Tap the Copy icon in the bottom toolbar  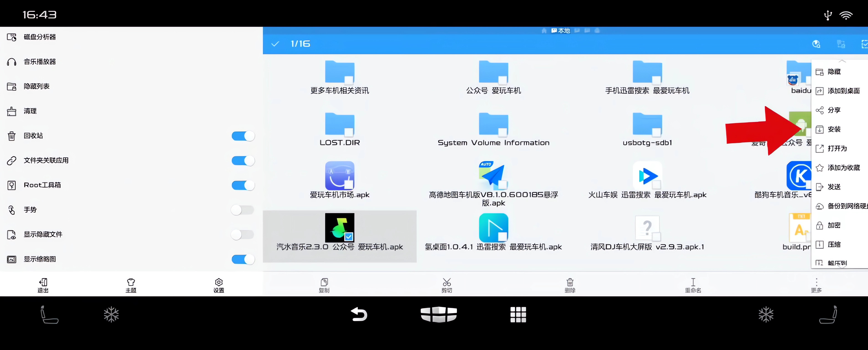coord(324,284)
